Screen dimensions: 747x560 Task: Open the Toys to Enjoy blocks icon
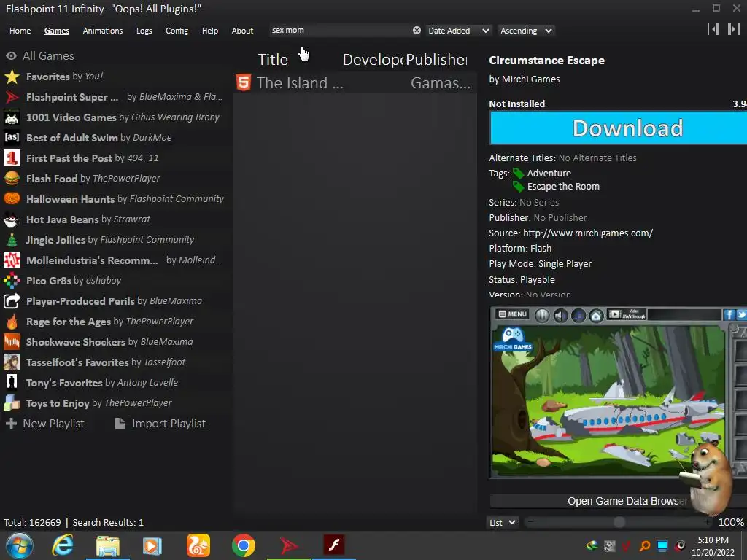click(x=12, y=403)
